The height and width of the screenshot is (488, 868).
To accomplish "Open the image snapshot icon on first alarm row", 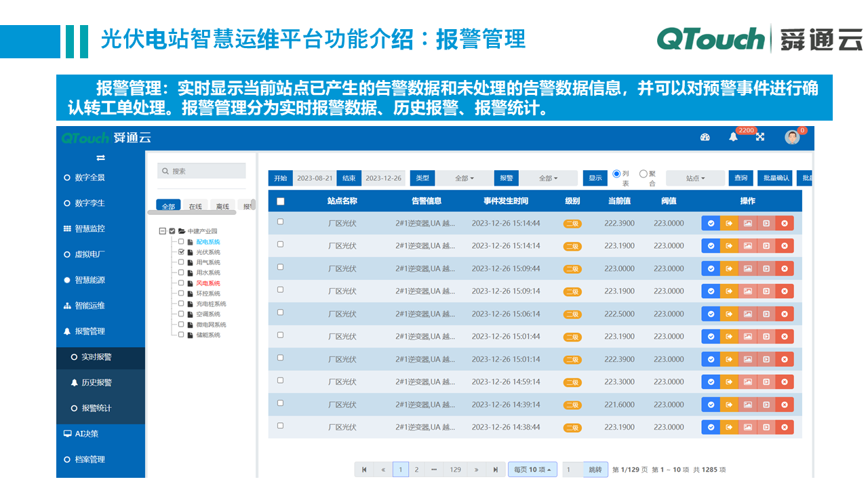I will (x=749, y=222).
